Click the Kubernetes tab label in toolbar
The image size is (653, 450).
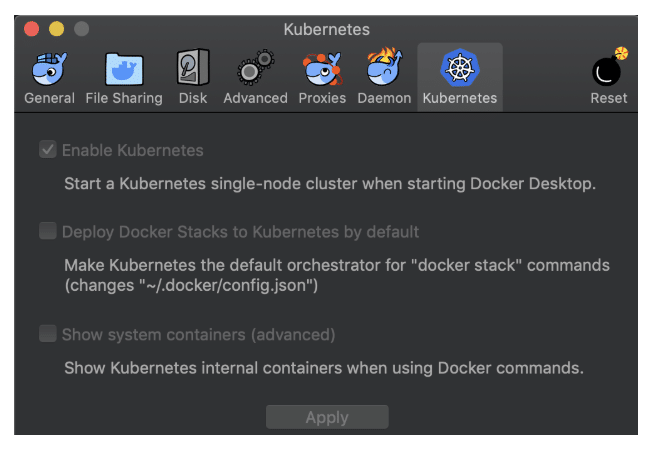point(460,98)
